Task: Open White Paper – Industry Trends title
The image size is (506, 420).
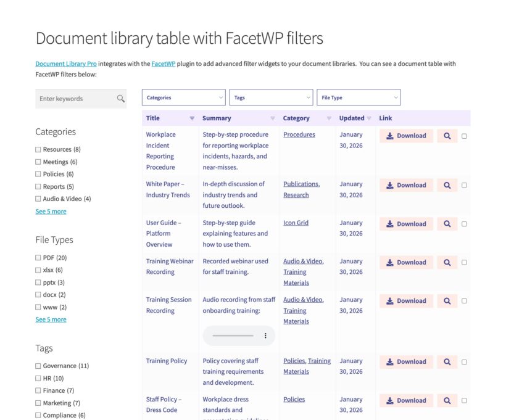Action: click(x=168, y=189)
